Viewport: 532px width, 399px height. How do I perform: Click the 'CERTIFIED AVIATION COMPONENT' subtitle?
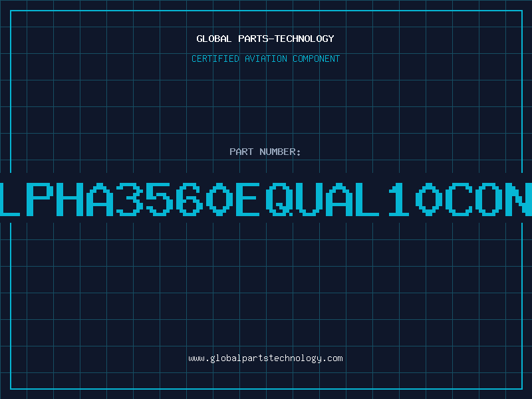[x=265, y=59]
